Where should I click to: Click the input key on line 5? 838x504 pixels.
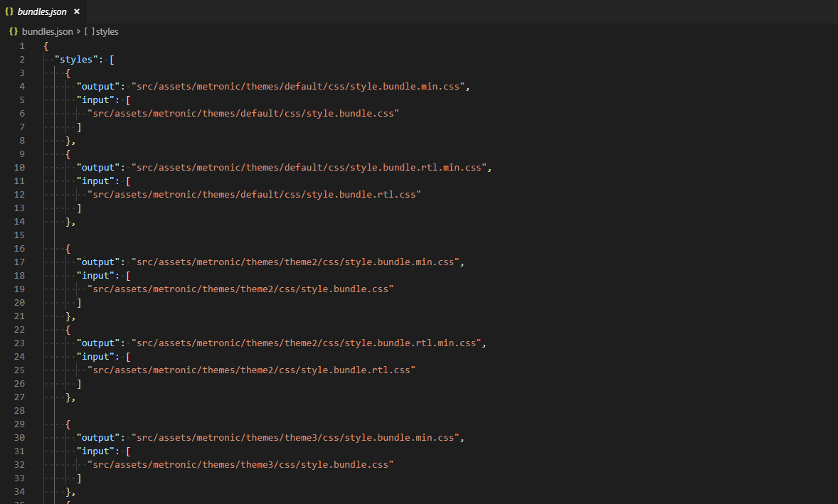pyautogui.click(x=94, y=100)
